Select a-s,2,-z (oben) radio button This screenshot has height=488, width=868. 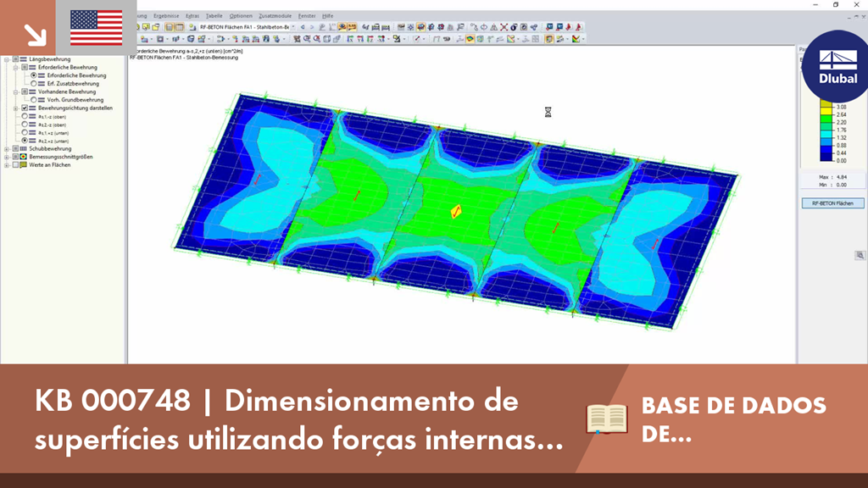pos(25,125)
